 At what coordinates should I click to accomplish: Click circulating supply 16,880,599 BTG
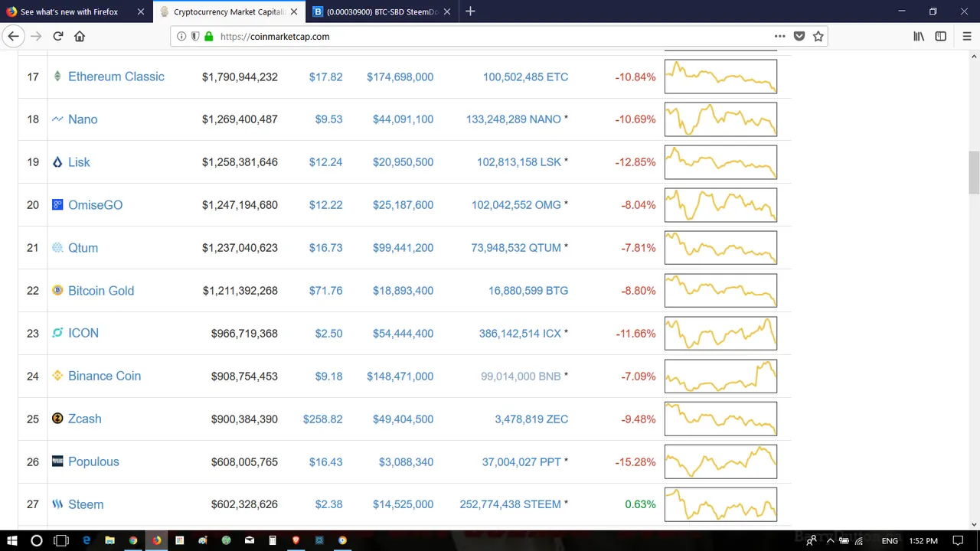coord(528,291)
